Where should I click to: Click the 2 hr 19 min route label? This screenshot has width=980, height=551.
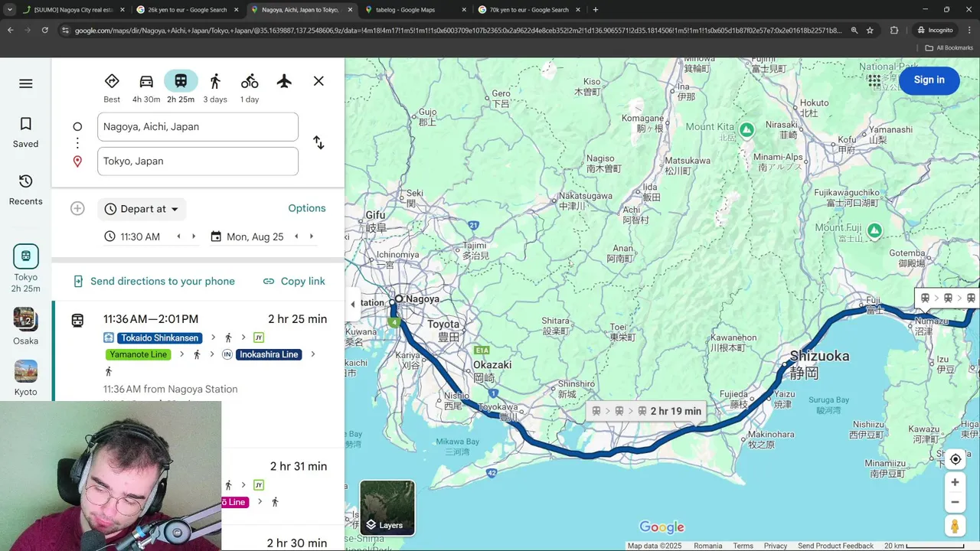[647, 411]
